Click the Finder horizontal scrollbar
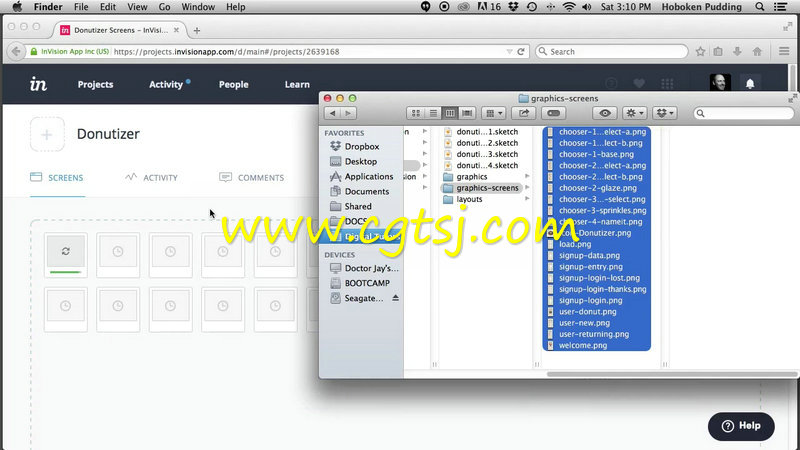The width and height of the screenshot is (800, 450). (x=672, y=374)
